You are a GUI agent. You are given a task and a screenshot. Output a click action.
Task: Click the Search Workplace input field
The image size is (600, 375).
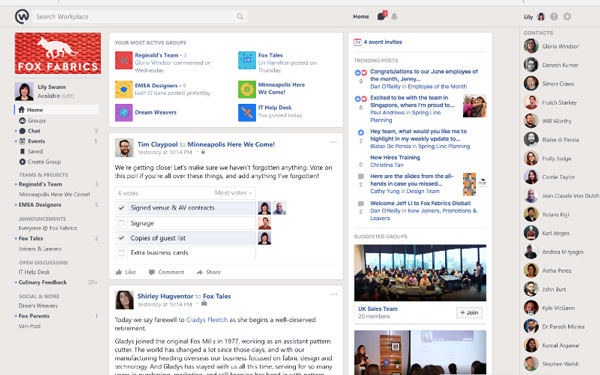(x=139, y=16)
